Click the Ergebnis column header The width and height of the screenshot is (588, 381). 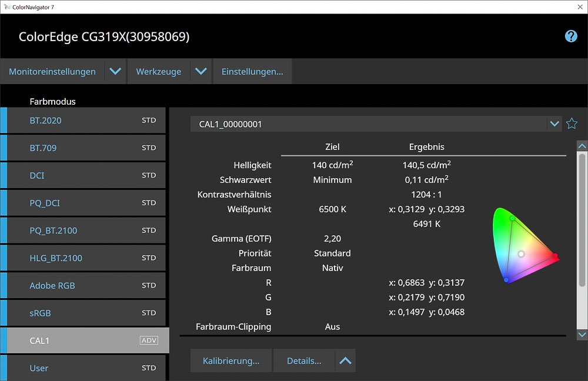(x=427, y=146)
